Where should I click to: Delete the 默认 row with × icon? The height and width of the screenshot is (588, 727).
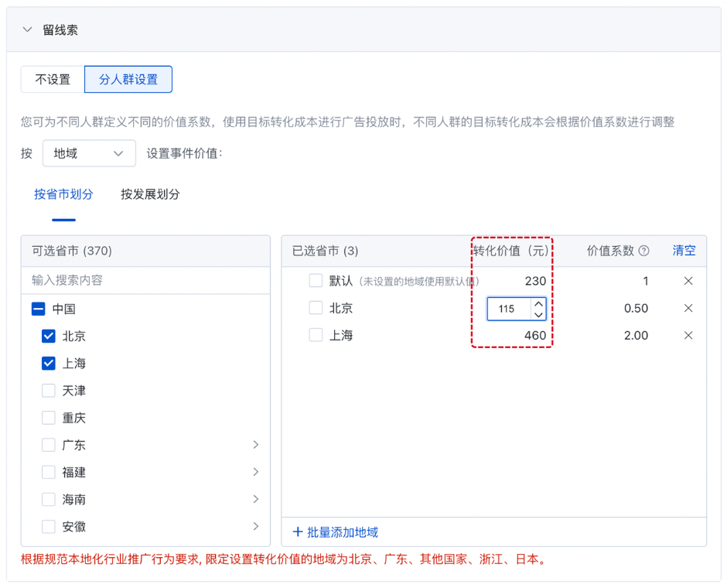point(688,281)
